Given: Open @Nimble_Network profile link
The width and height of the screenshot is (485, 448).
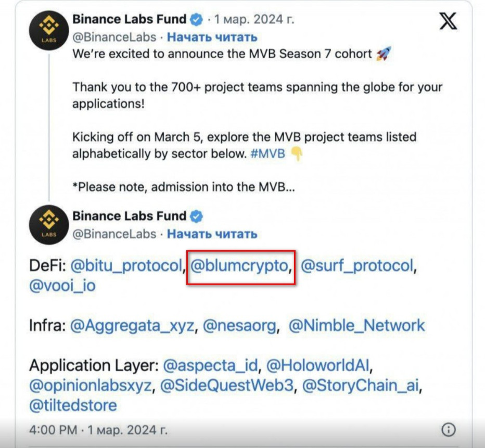Looking at the screenshot, I should pyautogui.click(x=356, y=326).
